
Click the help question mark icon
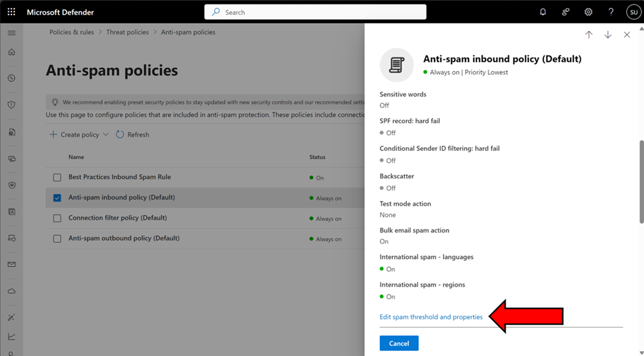tap(611, 12)
